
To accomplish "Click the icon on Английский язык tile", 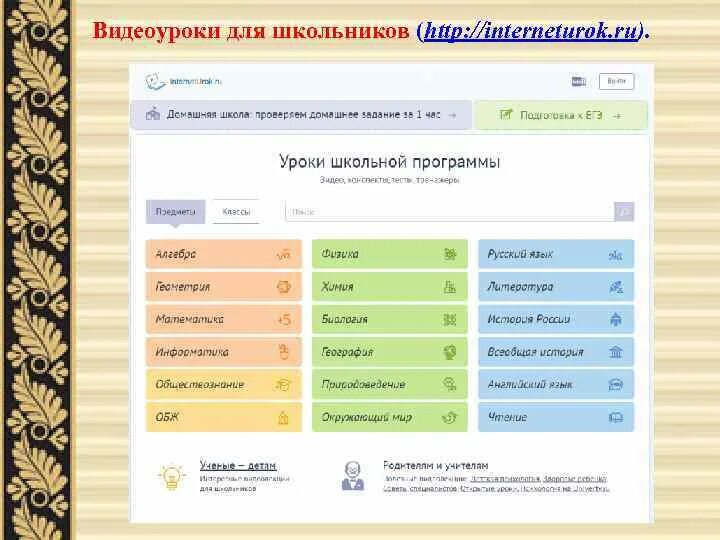I will [616, 385].
